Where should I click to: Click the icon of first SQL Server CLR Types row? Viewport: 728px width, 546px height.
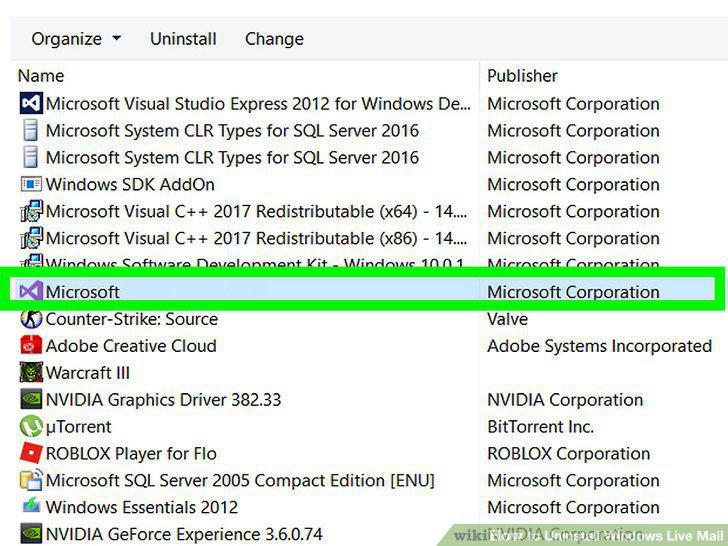31,130
